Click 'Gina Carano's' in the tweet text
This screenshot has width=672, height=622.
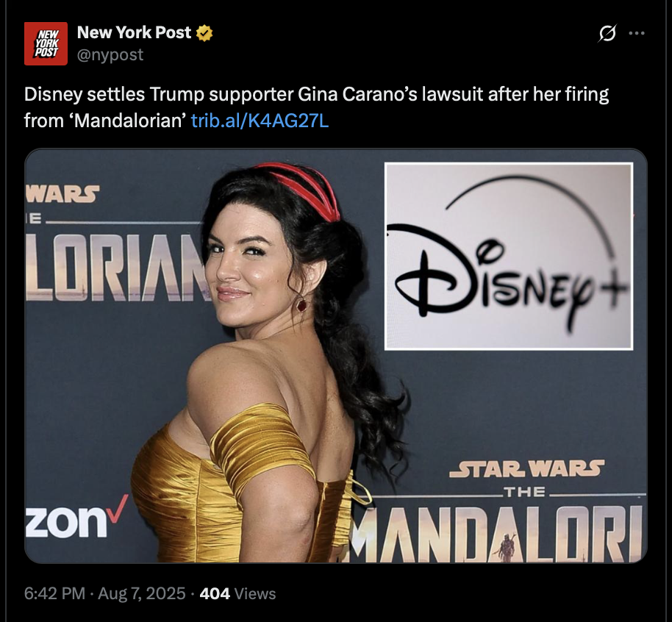[357, 95]
